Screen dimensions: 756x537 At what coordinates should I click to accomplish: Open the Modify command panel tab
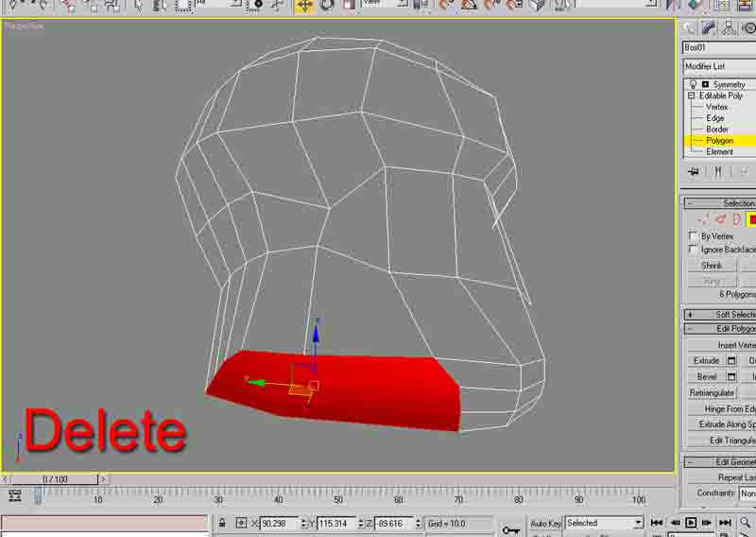coord(709,28)
